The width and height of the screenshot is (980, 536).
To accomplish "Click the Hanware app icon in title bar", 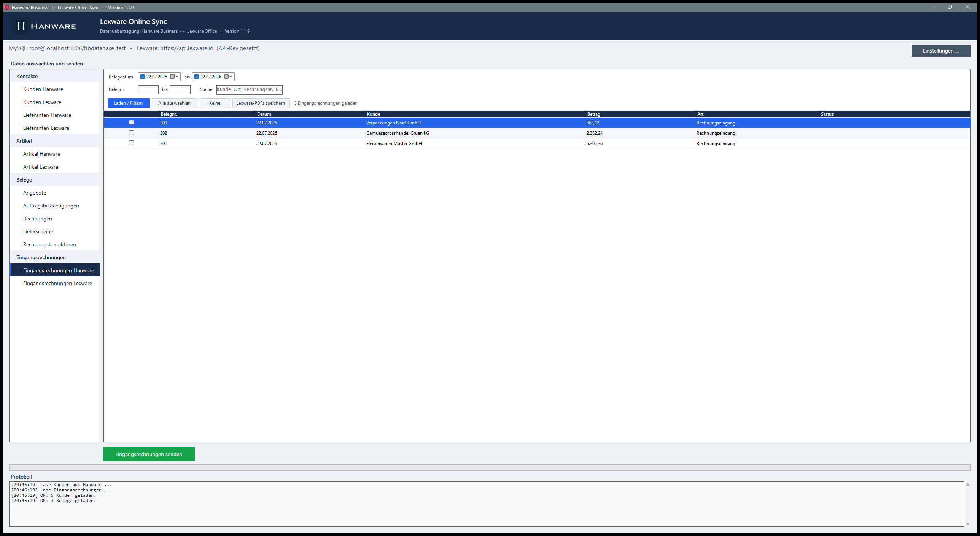I will [x=6, y=7].
